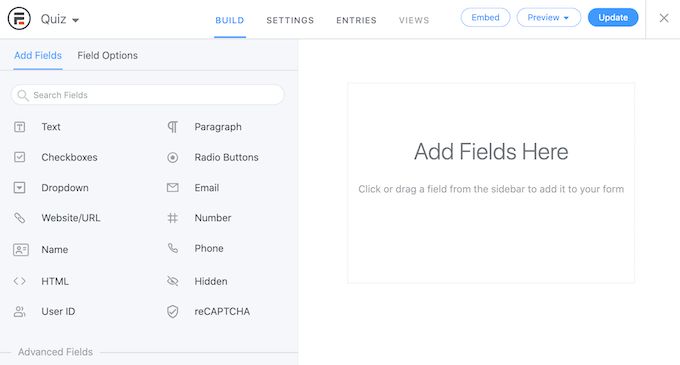Expand the Preview dropdown button
The height and width of the screenshot is (365, 680).
point(549,17)
